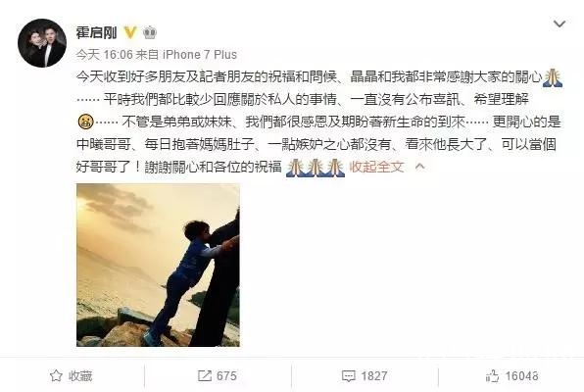Open comments count 1827

tap(374, 376)
